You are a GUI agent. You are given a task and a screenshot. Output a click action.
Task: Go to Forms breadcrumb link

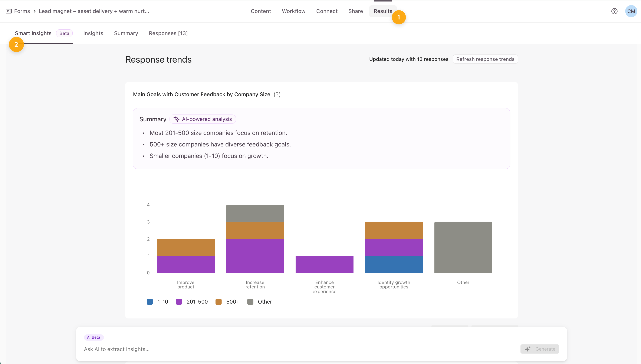22,11
